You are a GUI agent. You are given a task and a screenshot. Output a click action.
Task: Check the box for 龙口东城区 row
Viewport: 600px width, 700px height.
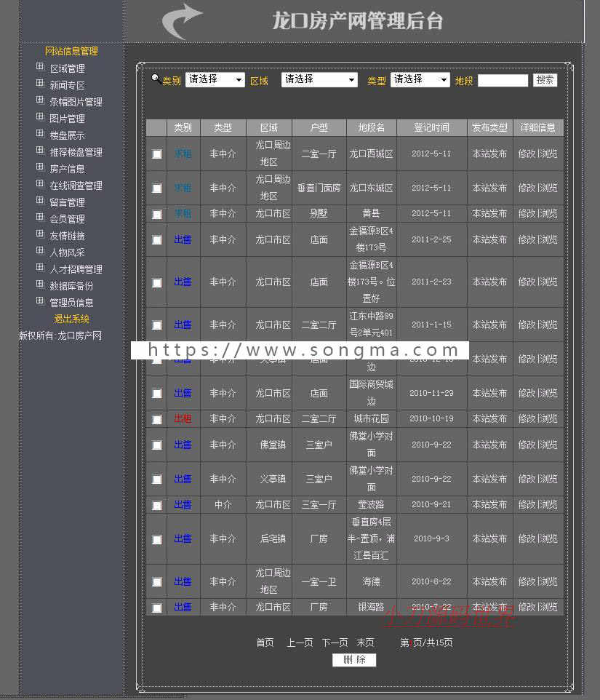coord(157,188)
